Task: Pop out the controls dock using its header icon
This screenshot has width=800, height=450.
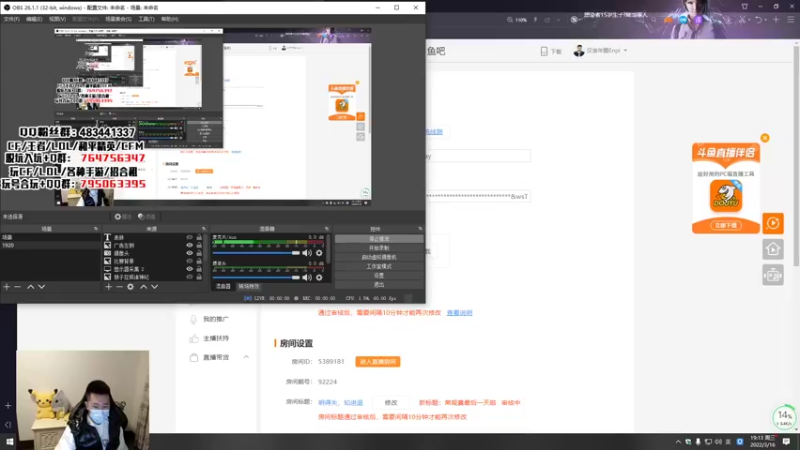Action: [420, 229]
